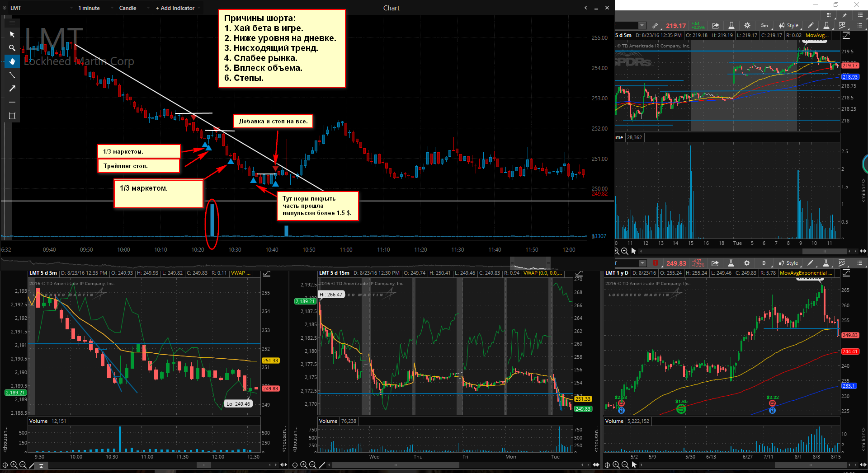This screenshot has height=473, width=868.
Task: Click the list icon in top-right window bar
Action: click(x=860, y=15)
